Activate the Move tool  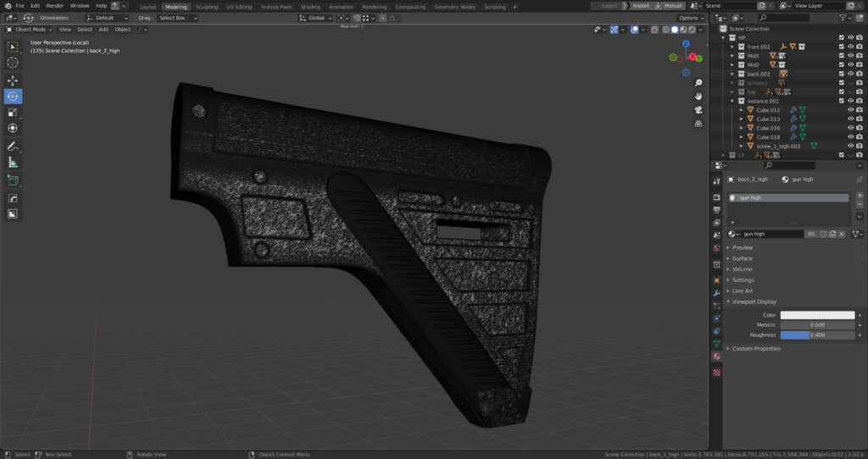coord(13,80)
